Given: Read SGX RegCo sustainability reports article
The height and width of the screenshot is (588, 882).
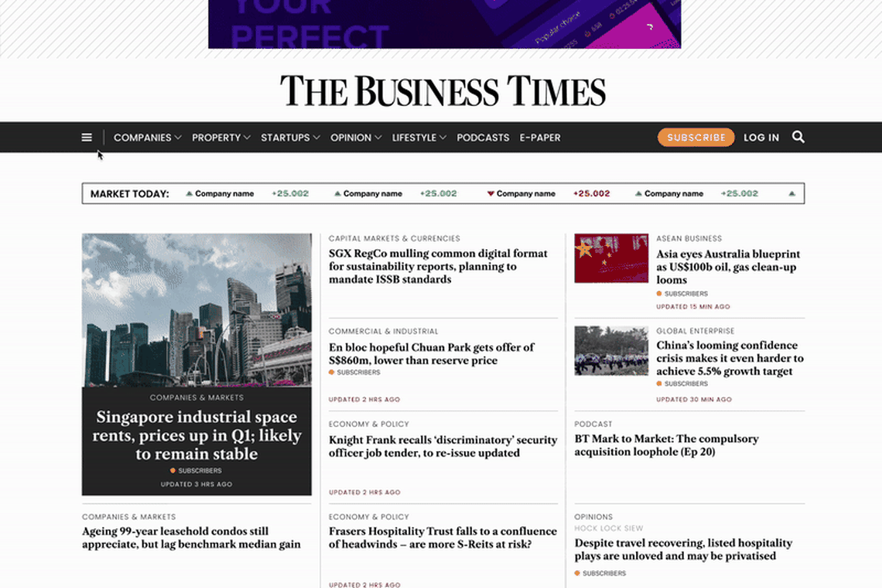Looking at the screenshot, I should point(438,266).
